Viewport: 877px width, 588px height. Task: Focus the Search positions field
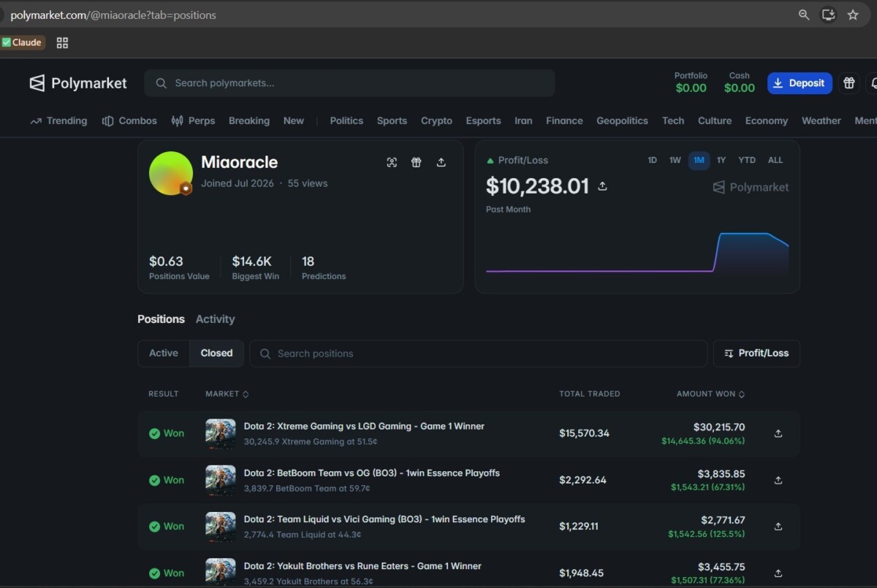click(479, 354)
